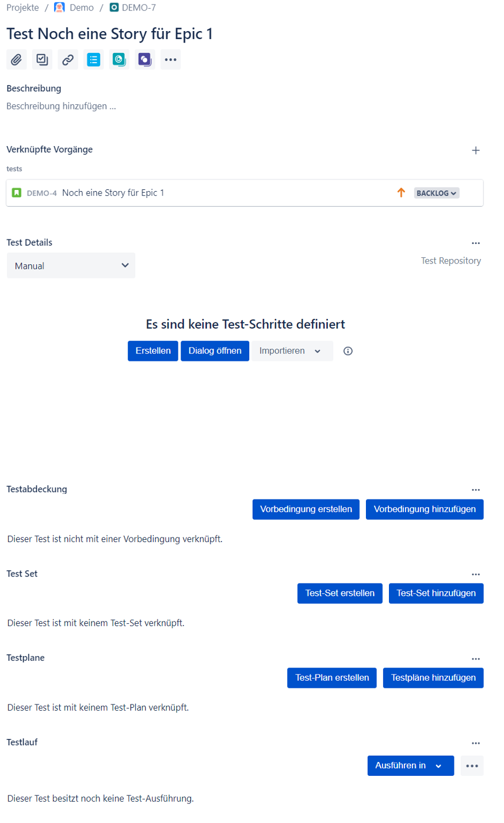Open the three-dots menu beside toolbar icons
This screenshot has height=823, width=504.
(x=171, y=59)
